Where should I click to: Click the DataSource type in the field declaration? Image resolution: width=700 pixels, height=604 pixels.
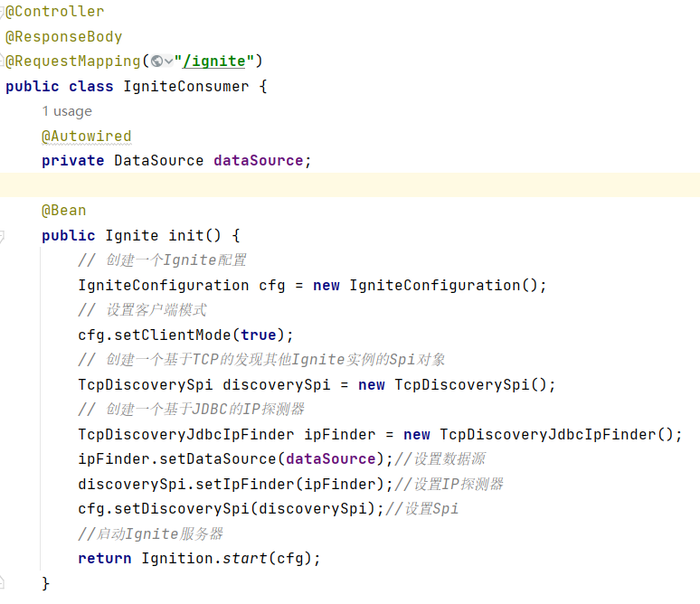(159, 161)
